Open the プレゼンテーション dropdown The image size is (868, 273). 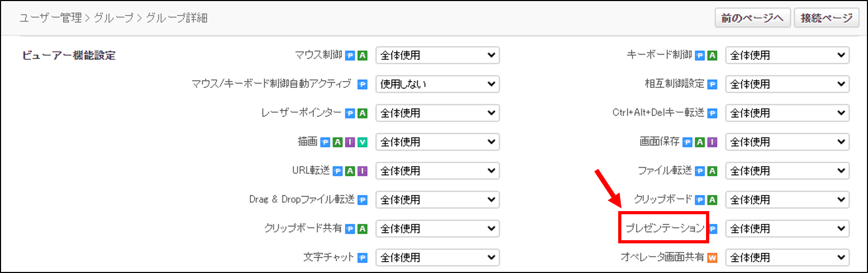pos(788,229)
